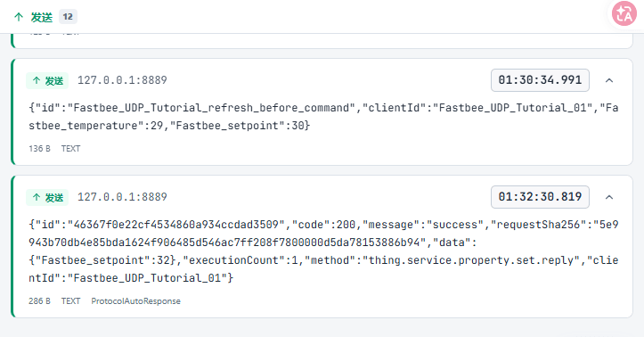Click the message count badge 12

point(68,17)
